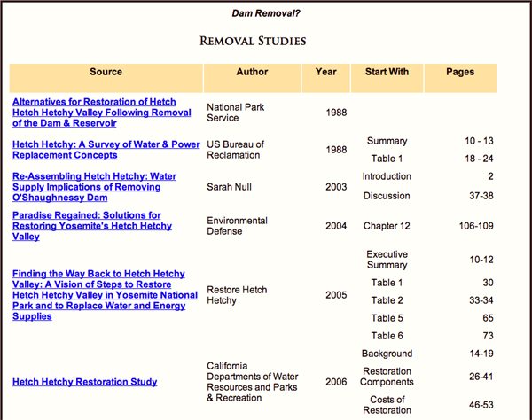
Task: Open Re-Assembling Hetch Hetchy study link
Action: point(94,187)
